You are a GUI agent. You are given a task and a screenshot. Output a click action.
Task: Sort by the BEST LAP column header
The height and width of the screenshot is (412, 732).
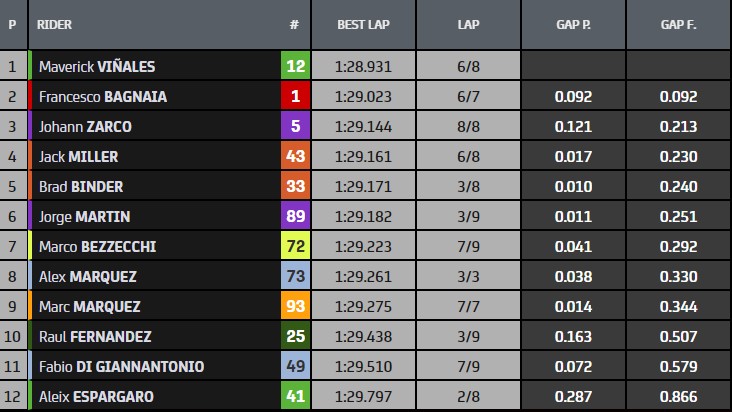[363, 24]
